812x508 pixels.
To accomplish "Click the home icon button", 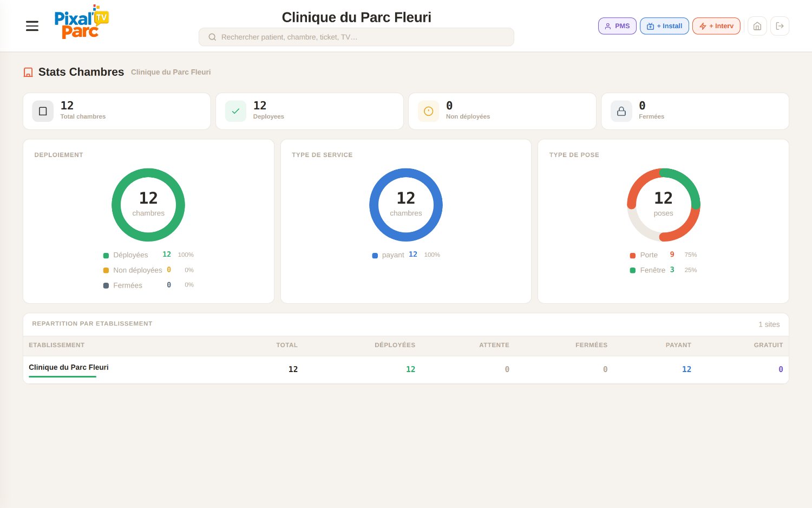I will [757, 26].
